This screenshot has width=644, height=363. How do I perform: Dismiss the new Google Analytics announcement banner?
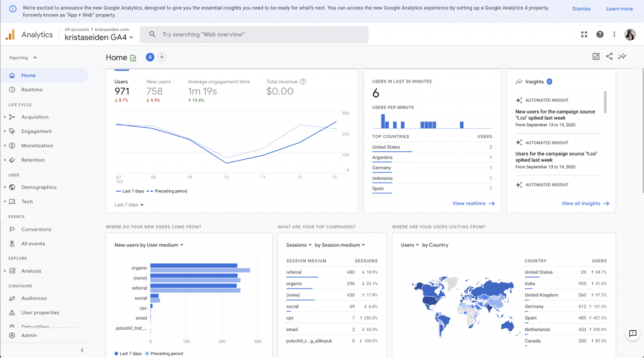[581, 8]
